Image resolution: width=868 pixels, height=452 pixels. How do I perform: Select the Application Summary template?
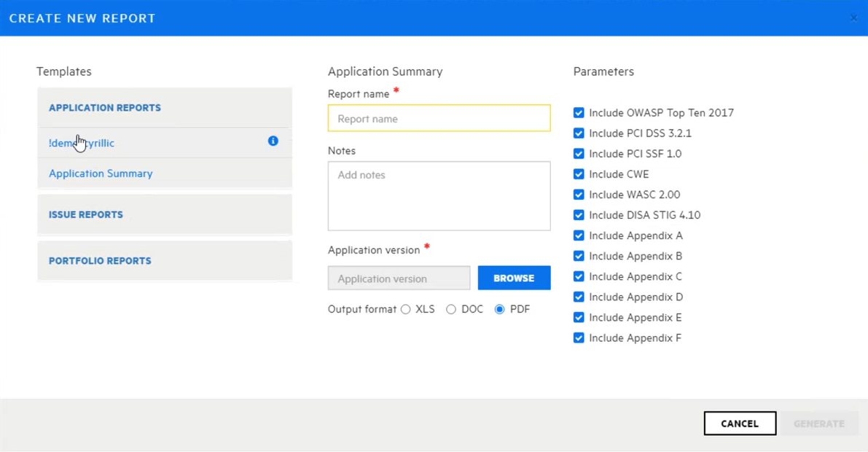point(101,174)
